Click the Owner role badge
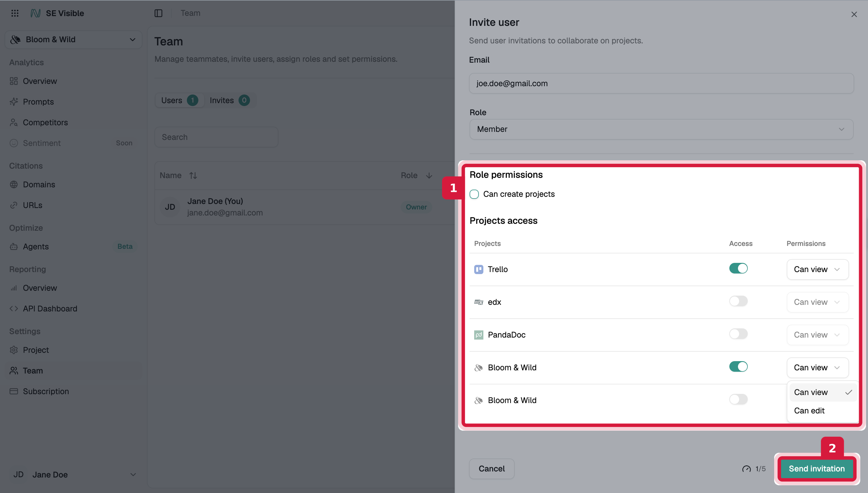The height and width of the screenshot is (493, 868). tap(416, 207)
